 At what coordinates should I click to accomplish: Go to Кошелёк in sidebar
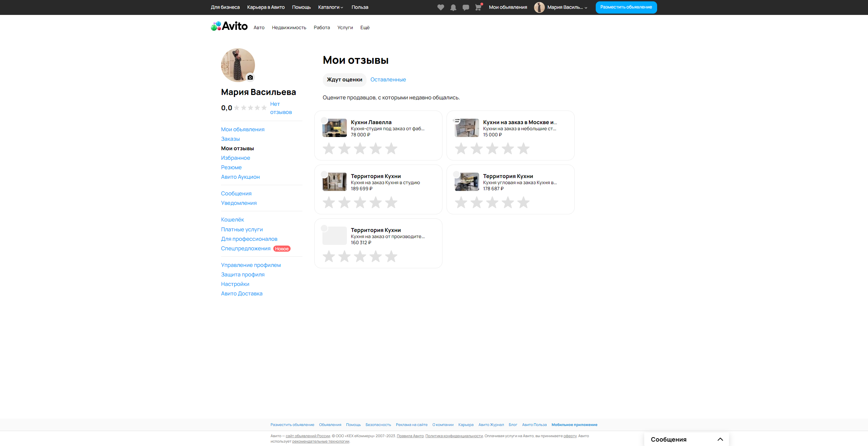pyautogui.click(x=232, y=219)
